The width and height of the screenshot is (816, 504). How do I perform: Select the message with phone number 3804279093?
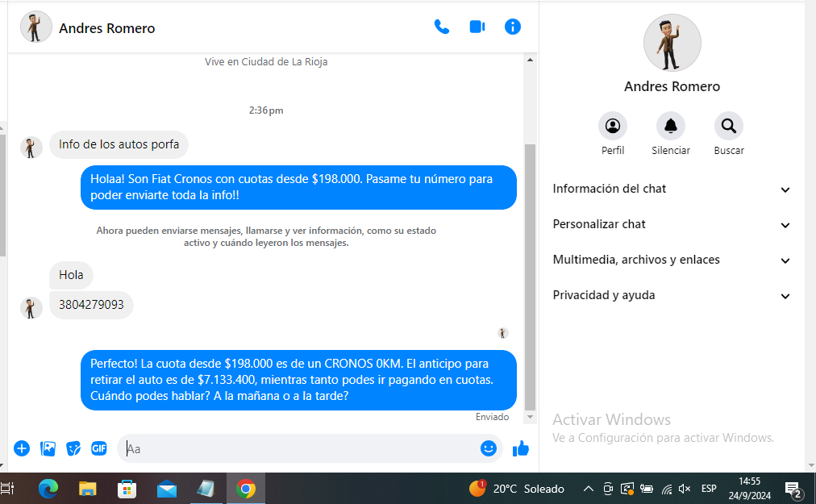[x=91, y=305]
